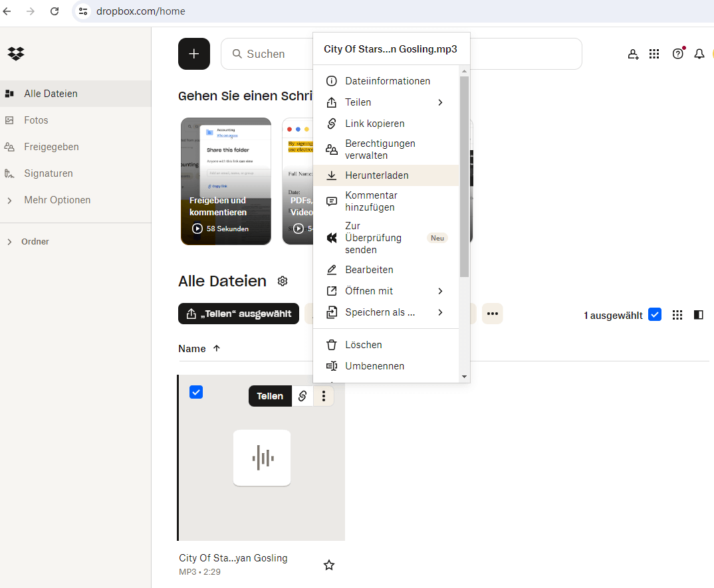The height and width of the screenshot is (588, 714).
Task: Click the sort arrow next to Name
Action: (217, 349)
